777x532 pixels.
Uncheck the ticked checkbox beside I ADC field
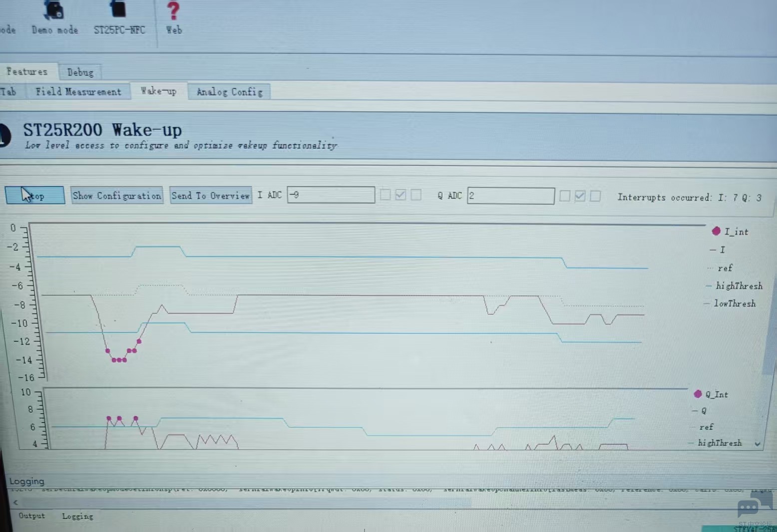pos(400,195)
